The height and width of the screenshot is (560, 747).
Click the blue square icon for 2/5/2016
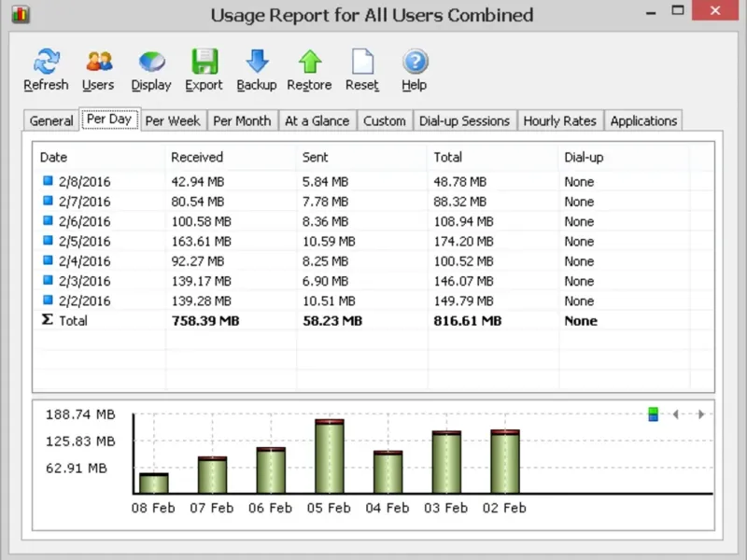coord(48,240)
